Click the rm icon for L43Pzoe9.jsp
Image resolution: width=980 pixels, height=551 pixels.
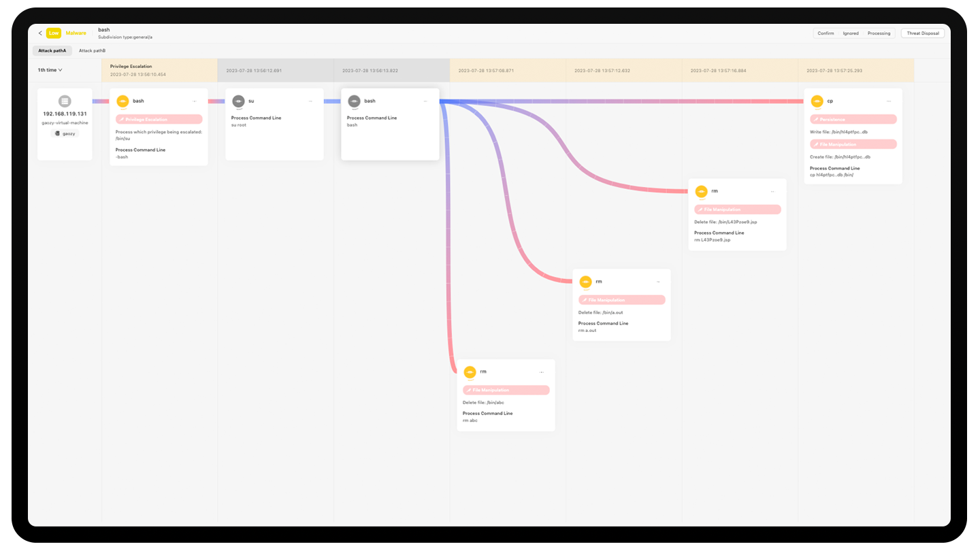point(701,191)
